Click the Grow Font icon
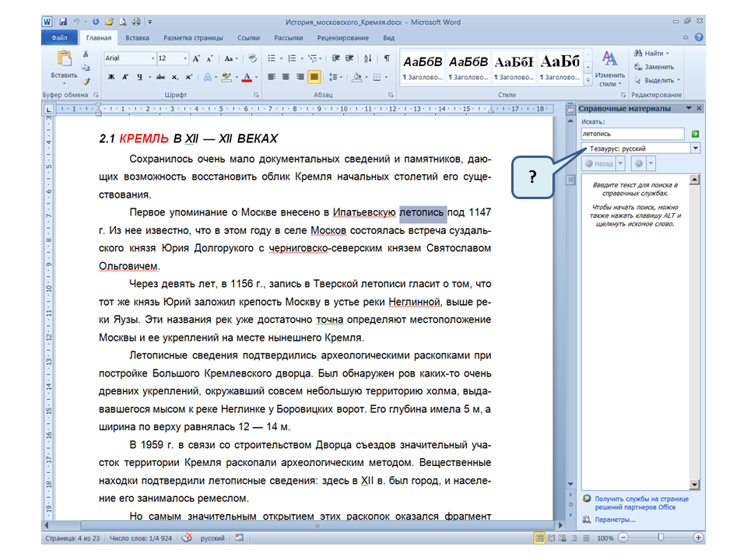The image size is (747, 560). pos(196,58)
